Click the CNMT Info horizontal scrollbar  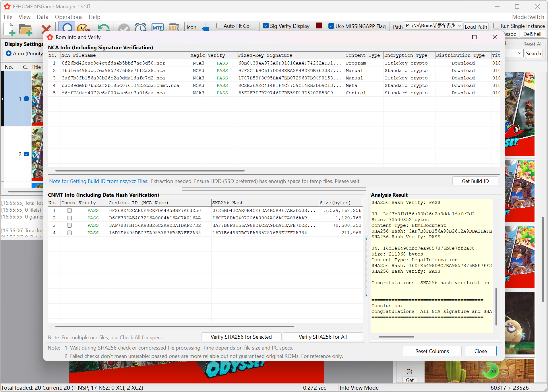[x=175, y=326]
